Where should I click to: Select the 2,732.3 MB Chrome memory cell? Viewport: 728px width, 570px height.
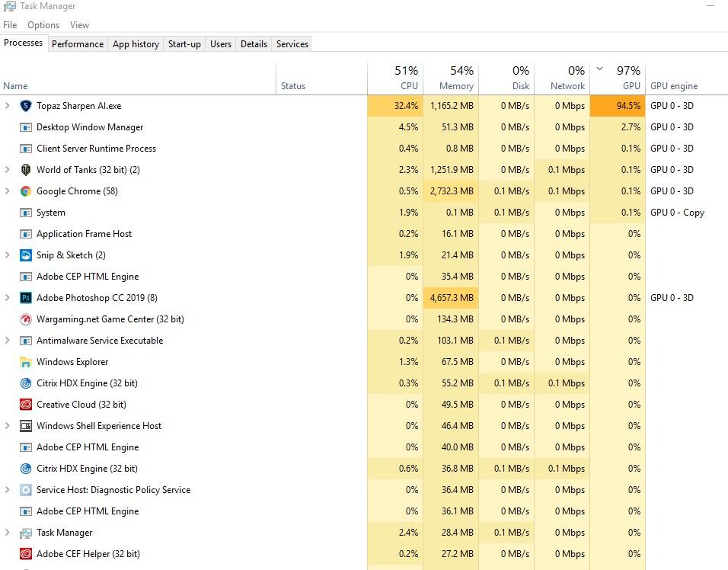tap(451, 191)
